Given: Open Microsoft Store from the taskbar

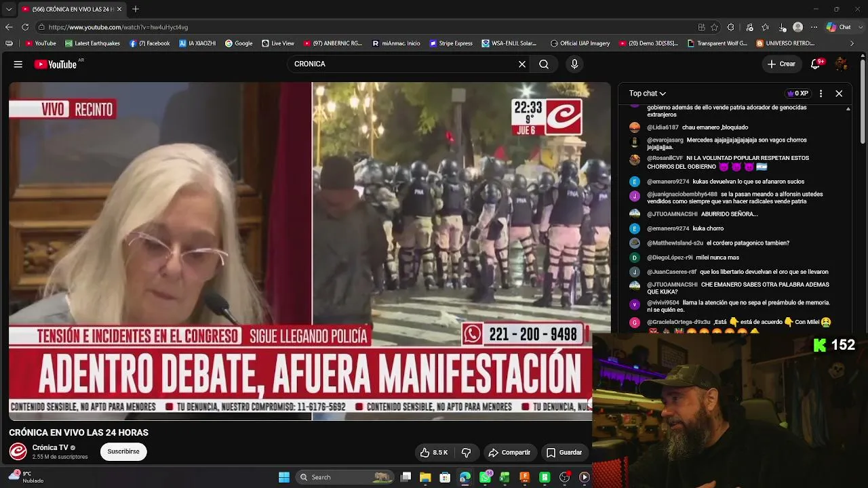Looking at the screenshot, I should 445,477.
